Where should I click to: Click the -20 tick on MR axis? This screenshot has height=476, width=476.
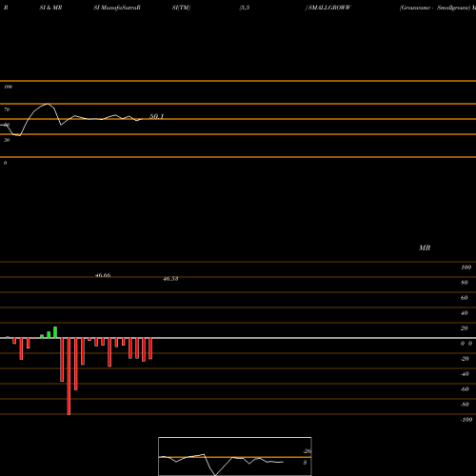(465, 359)
